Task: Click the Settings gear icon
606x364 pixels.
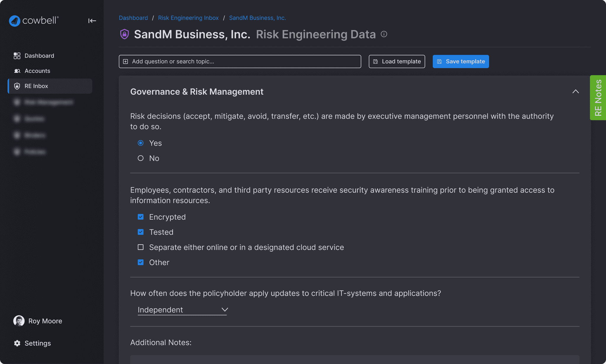Action: pos(17,343)
